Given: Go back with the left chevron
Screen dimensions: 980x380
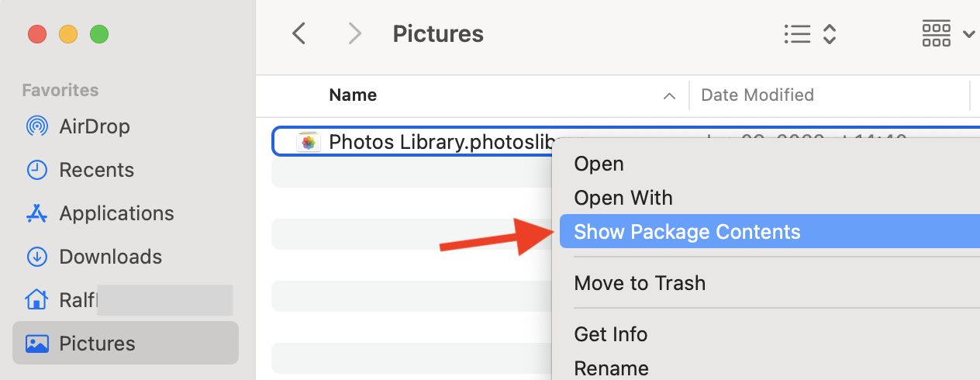Looking at the screenshot, I should pyautogui.click(x=298, y=33).
